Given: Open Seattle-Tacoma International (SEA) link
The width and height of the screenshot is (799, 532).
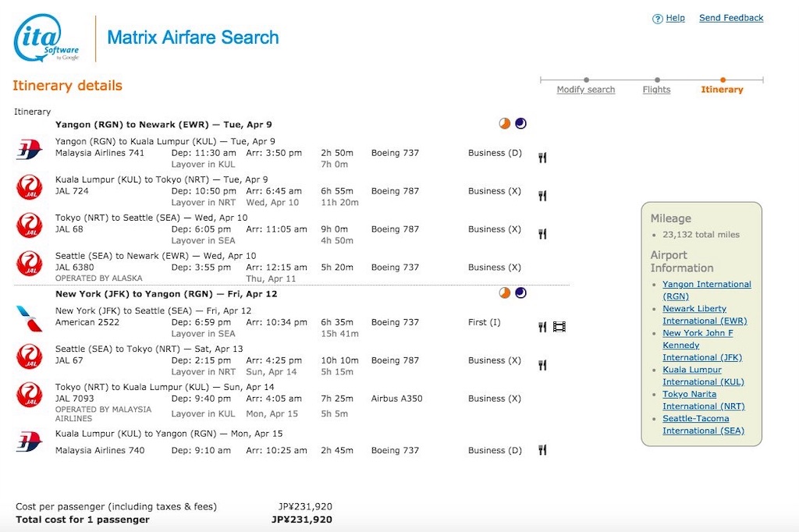Looking at the screenshot, I should pos(703,424).
